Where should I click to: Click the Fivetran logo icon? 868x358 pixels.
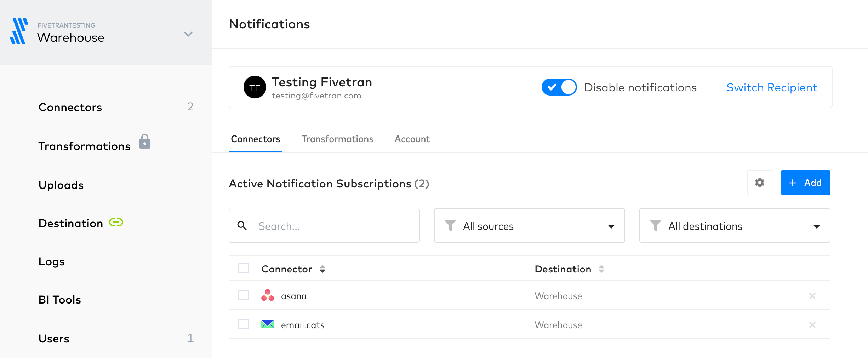19,31
